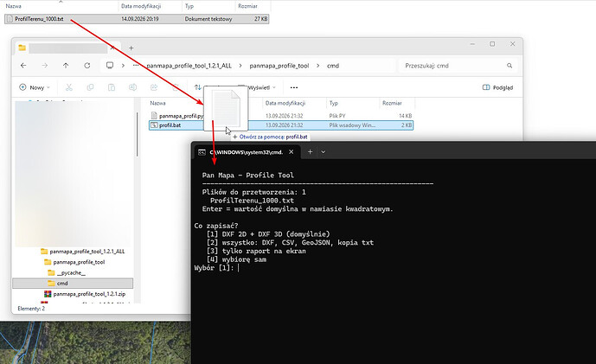The height and width of the screenshot is (364, 596).
Task: Click the Share icon in Explorer toolbar
Action: pyautogui.click(x=154, y=87)
